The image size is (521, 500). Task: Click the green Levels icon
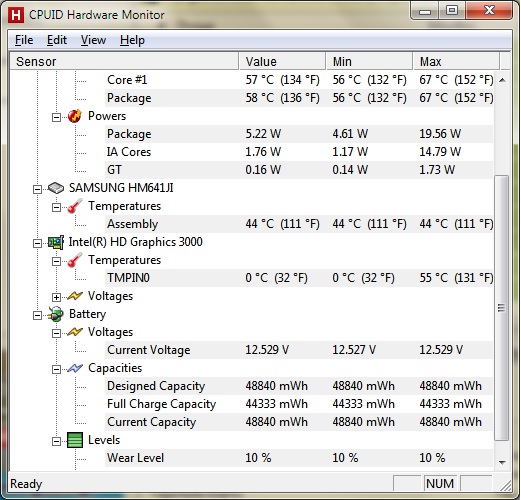pos(75,440)
